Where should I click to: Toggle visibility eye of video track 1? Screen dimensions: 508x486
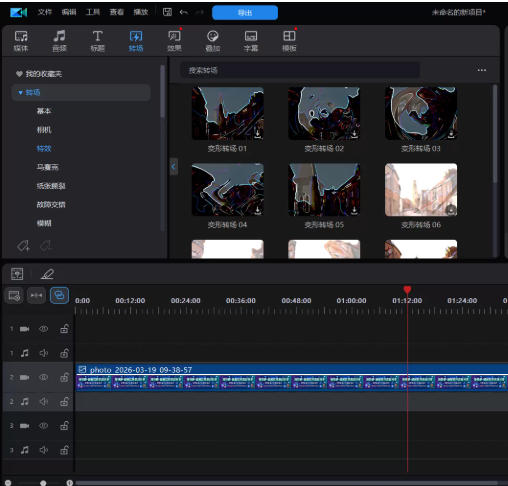click(44, 329)
